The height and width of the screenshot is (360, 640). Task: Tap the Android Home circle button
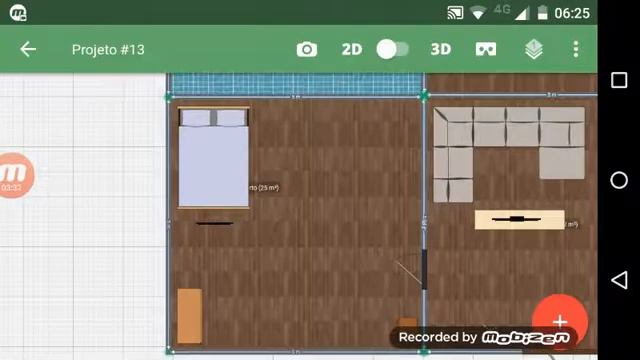(x=619, y=180)
